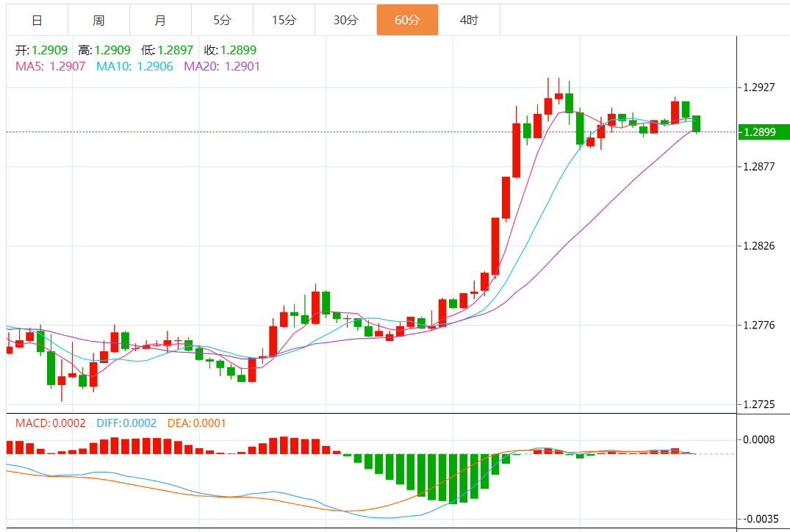Image resolution: width=790 pixels, height=532 pixels.
Task: Click the 低:1.2897 low price value
Action: [168, 51]
